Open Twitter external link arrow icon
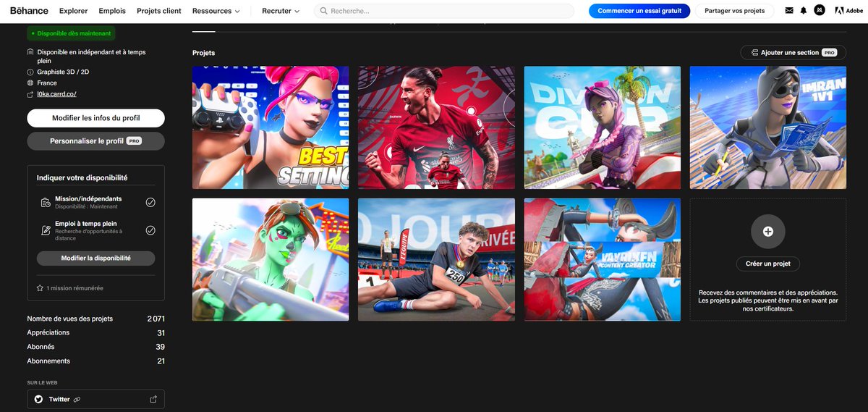 pos(153,399)
